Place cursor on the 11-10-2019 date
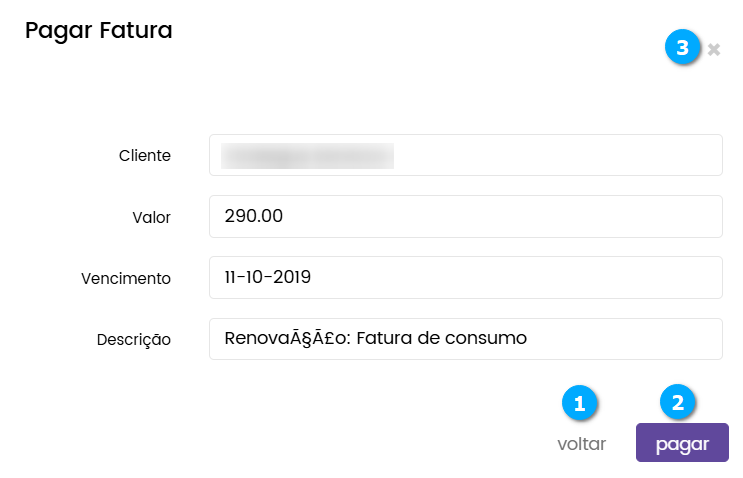Viewport: 743px width, 478px height. coord(270,277)
